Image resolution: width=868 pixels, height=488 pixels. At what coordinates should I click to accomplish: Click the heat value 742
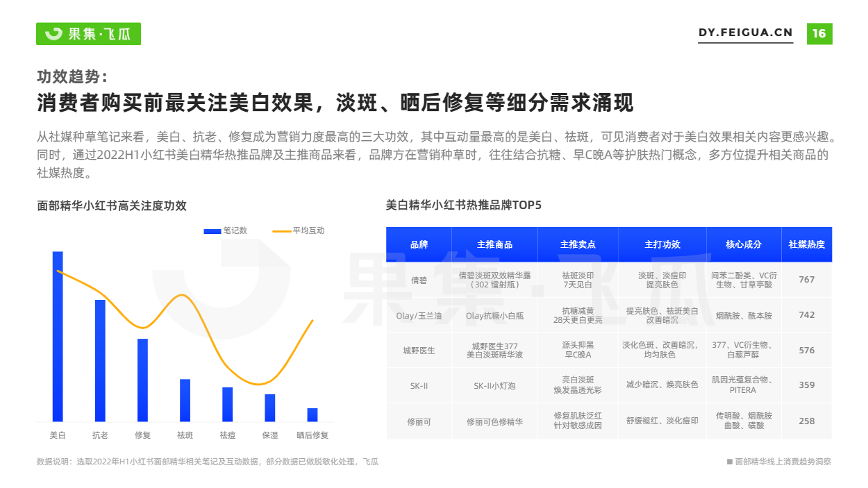click(807, 315)
